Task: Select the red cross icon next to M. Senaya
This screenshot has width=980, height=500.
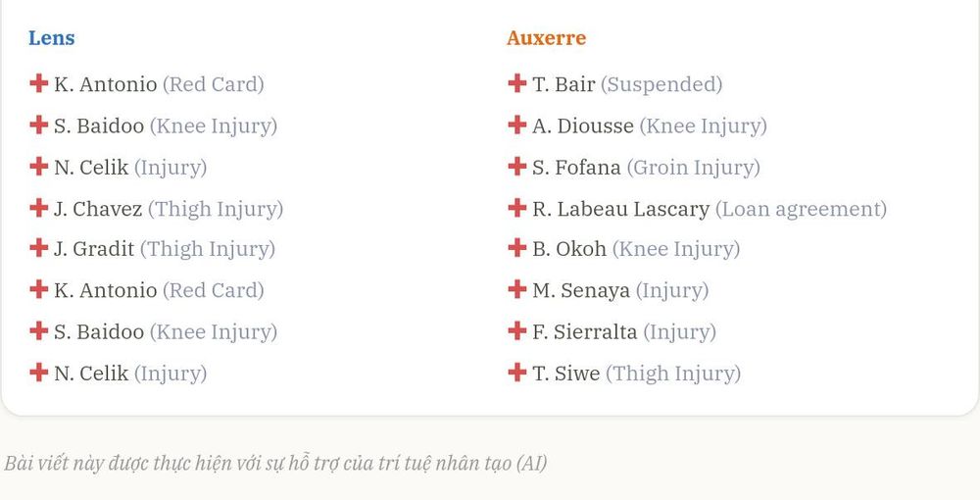Action: tap(516, 289)
